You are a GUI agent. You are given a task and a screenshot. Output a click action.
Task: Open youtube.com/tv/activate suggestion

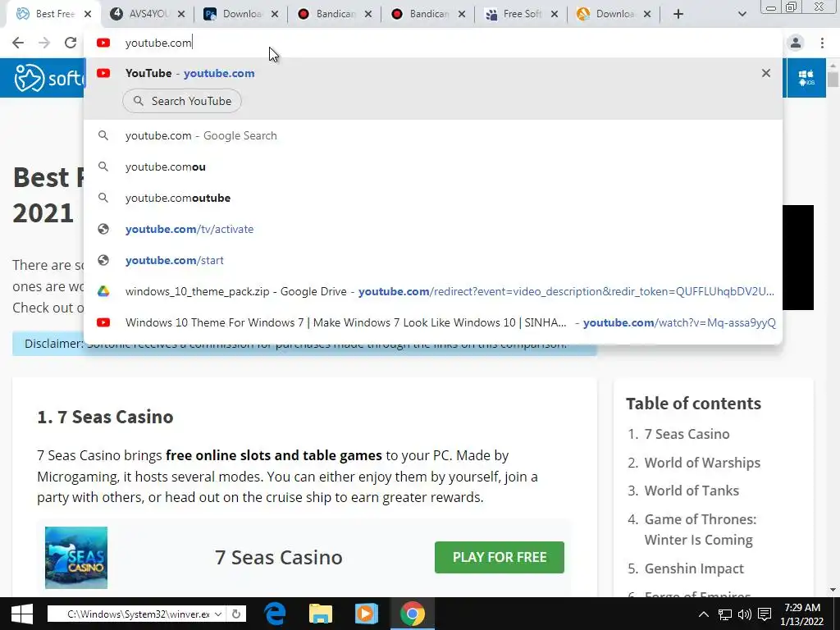[433, 229]
